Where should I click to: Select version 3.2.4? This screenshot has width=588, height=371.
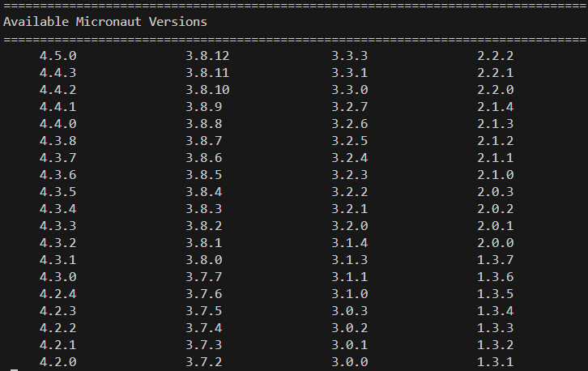point(350,158)
